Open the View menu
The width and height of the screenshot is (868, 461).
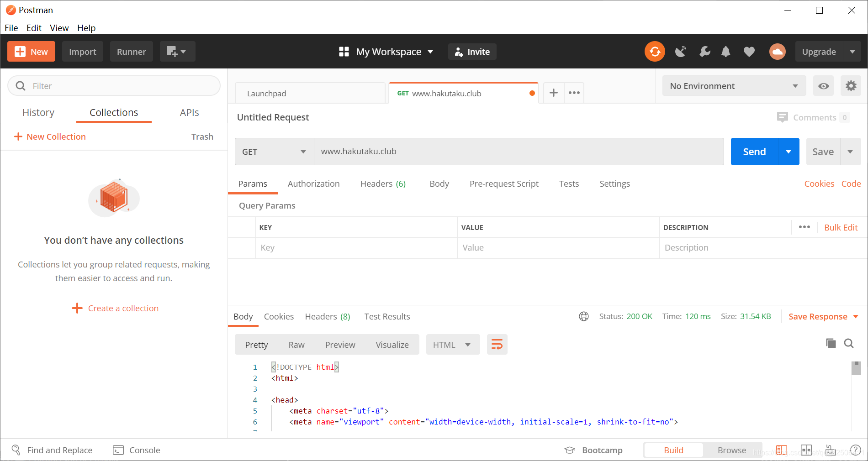(59, 28)
